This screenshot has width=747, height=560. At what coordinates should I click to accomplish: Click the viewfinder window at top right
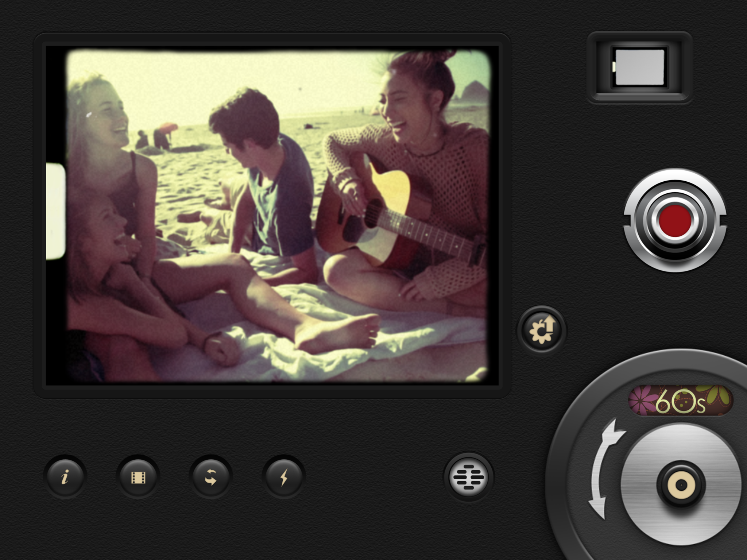[x=640, y=67]
